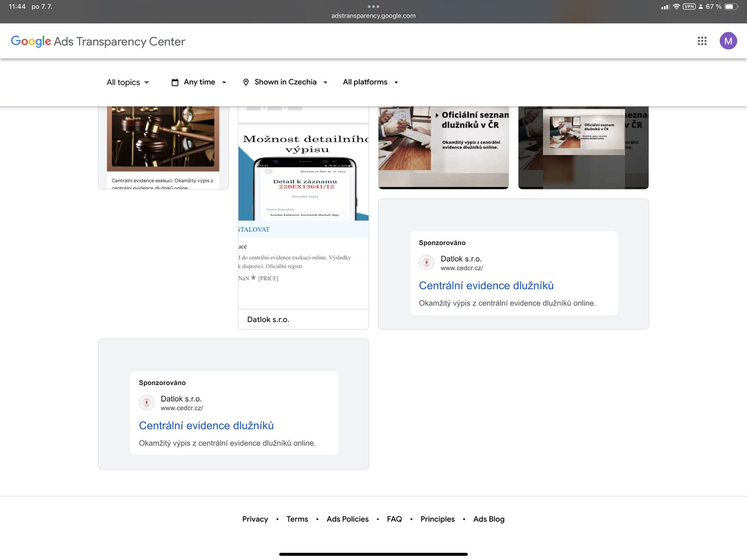Click the Datlok logo icon in right text ad
The image size is (747, 560).
pos(426,262)
